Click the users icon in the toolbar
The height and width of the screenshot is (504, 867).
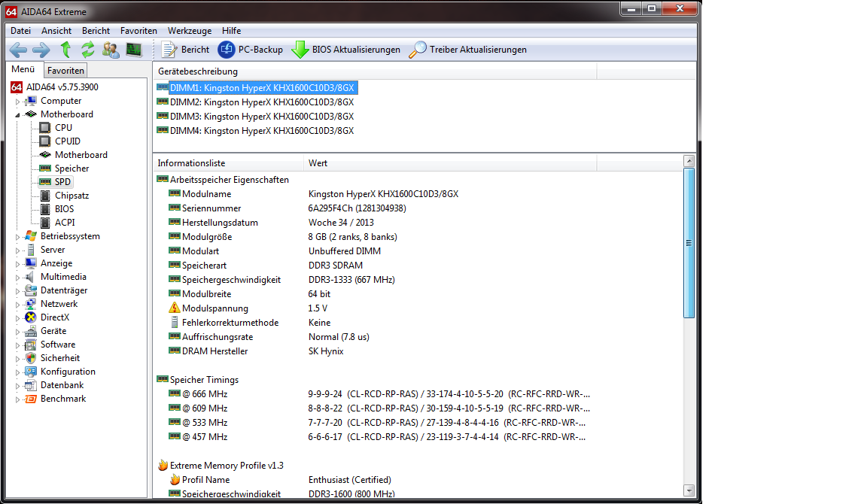click(111, 50)
